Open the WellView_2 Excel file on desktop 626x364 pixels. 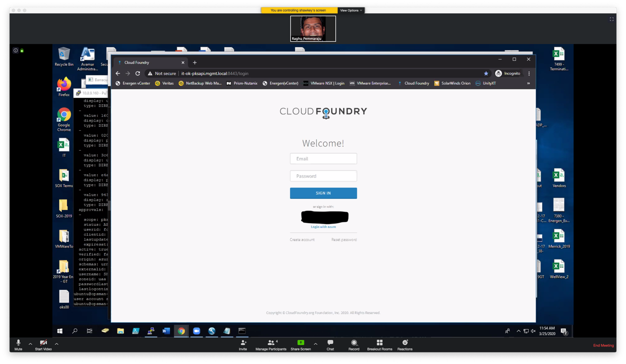point(559,269)
